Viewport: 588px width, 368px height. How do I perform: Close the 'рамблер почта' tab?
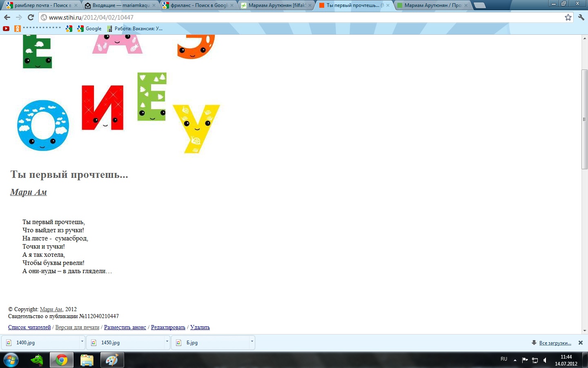pos(76,5)
